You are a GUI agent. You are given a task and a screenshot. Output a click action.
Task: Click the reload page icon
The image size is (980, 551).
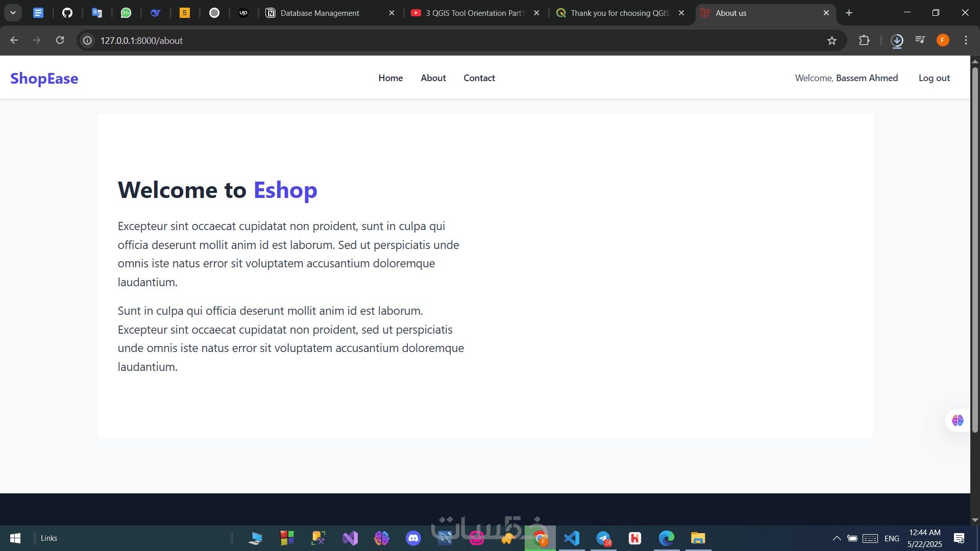pyautogui.click(x=60, y=40)
